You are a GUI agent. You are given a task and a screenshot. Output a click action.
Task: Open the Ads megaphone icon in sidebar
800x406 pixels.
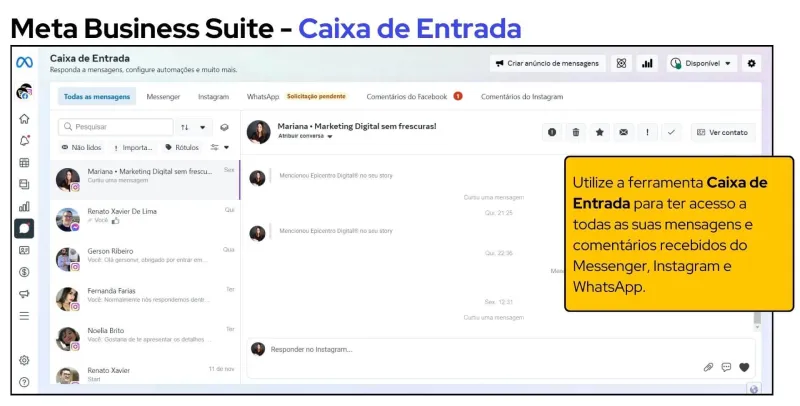(x=24, y=294)
